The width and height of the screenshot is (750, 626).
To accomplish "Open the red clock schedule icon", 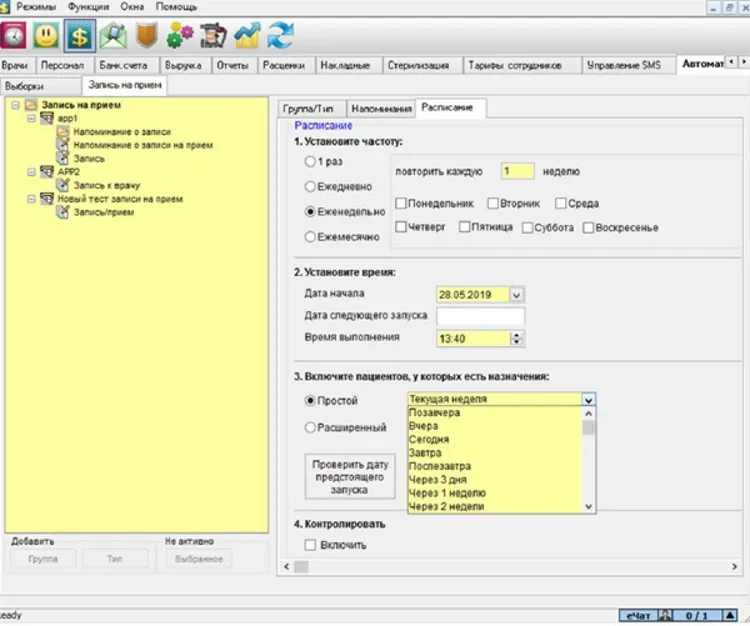I will coord(13,35).
